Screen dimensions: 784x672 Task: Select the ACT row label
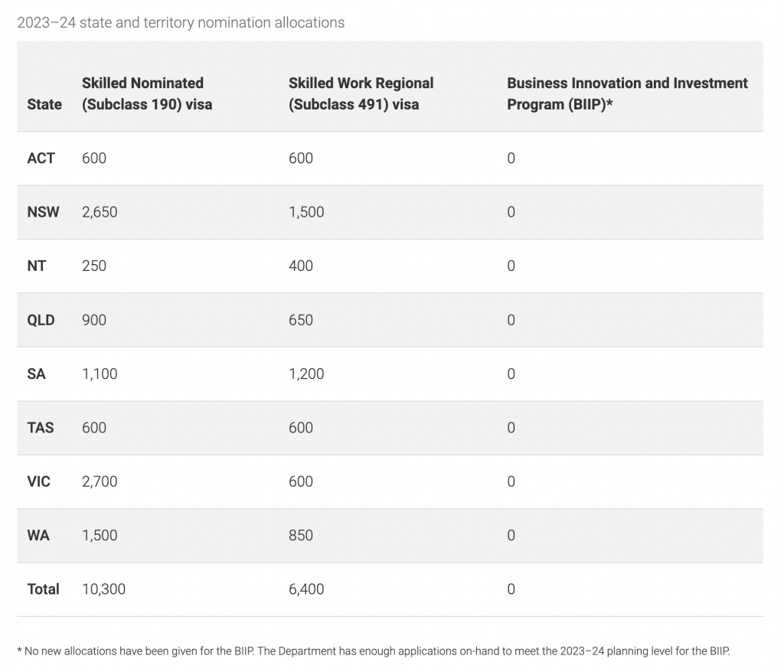[41, 158]
